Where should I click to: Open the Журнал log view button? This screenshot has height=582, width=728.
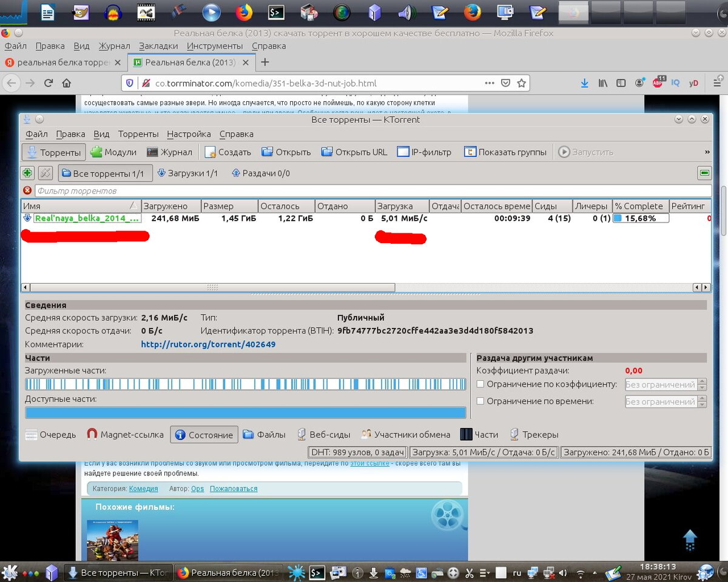(x=170, y=152)
